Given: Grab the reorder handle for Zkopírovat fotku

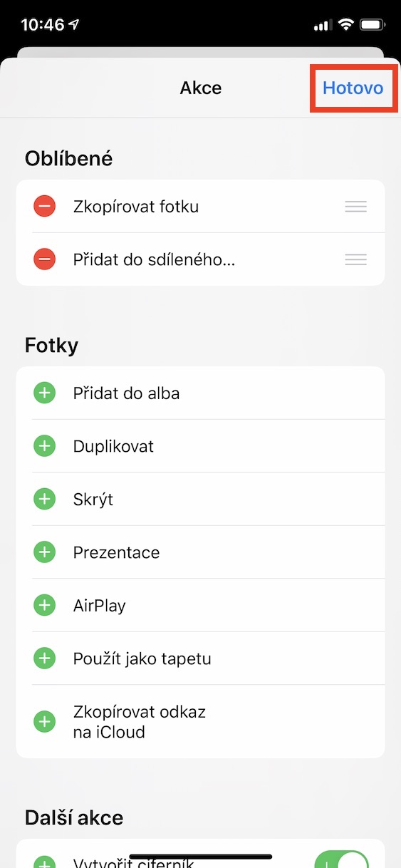Looking at the screenshot, I should click(x=355, y=207).
